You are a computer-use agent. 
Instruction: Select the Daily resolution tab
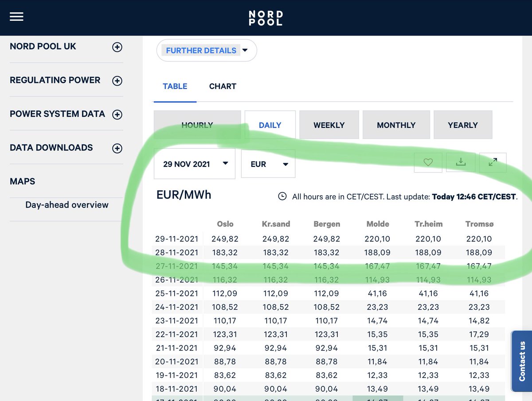pos(270,125)
